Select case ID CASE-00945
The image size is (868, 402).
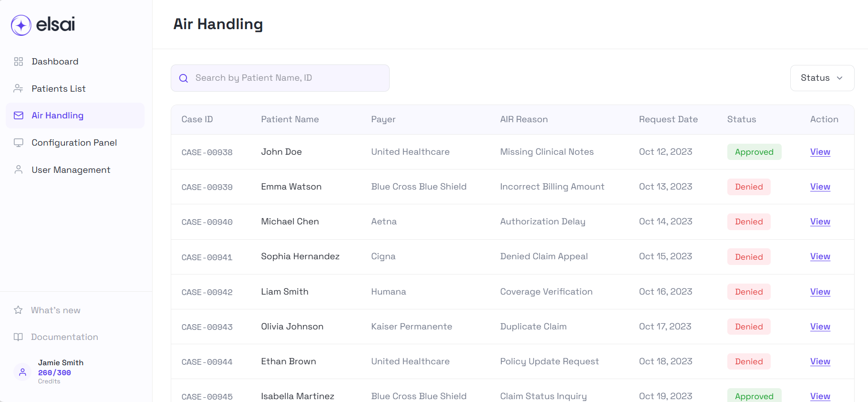click(x=207, y=397)
